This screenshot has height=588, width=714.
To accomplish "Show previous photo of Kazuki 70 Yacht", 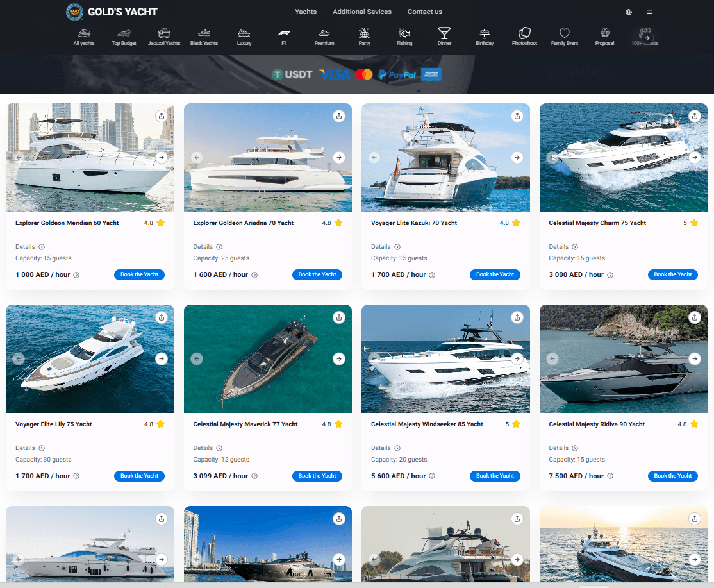I will click(x=374, y=158).
